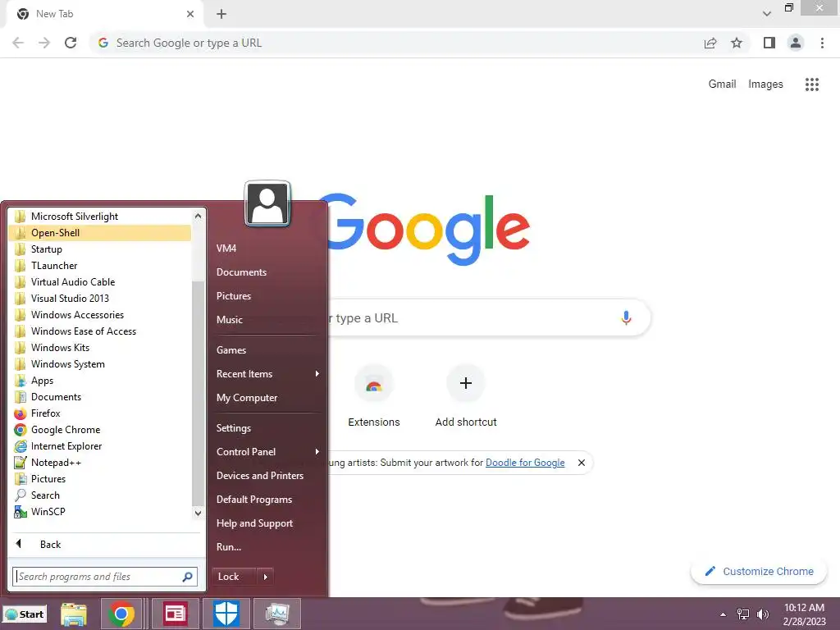This screenshot has width=840, height=630.
Task: Bookmark this tab with the star icon
Action: (737, 43)
